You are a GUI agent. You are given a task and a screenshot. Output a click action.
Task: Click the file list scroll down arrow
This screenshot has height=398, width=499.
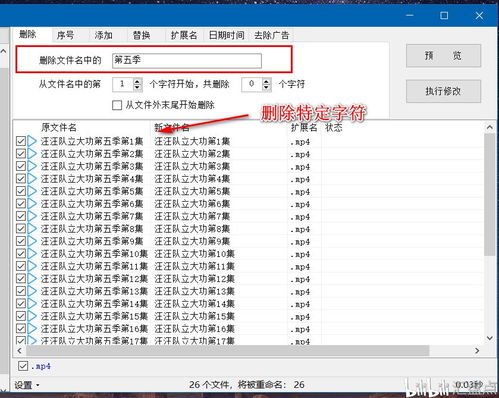(489, 338)
